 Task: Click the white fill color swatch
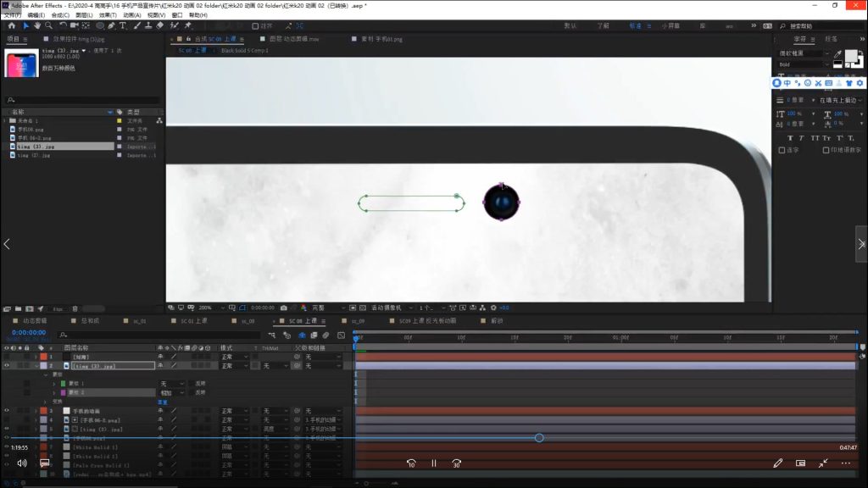click(x=851, y=56)
